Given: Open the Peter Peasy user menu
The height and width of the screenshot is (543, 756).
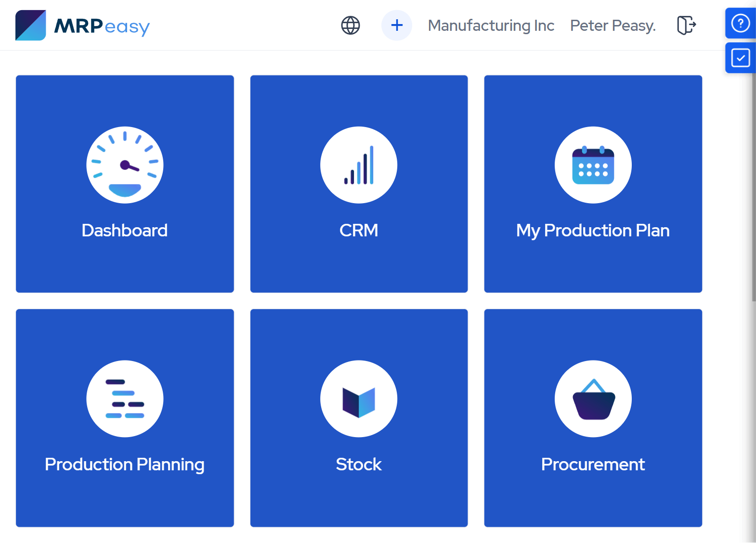Looking at the screenshot, I should pos(613,26).
